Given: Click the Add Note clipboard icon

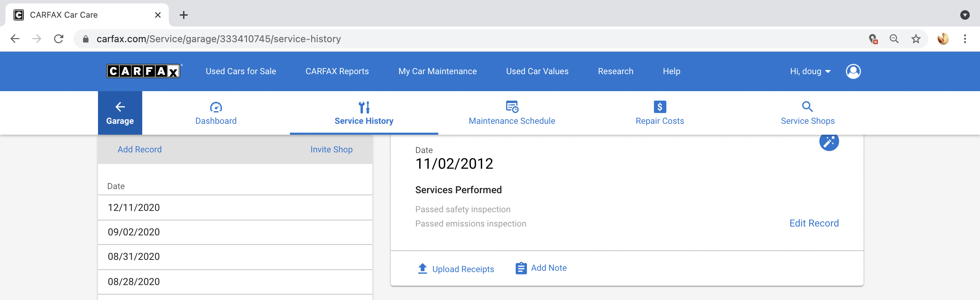Looking at the screenshot, I should coord(521,268).
